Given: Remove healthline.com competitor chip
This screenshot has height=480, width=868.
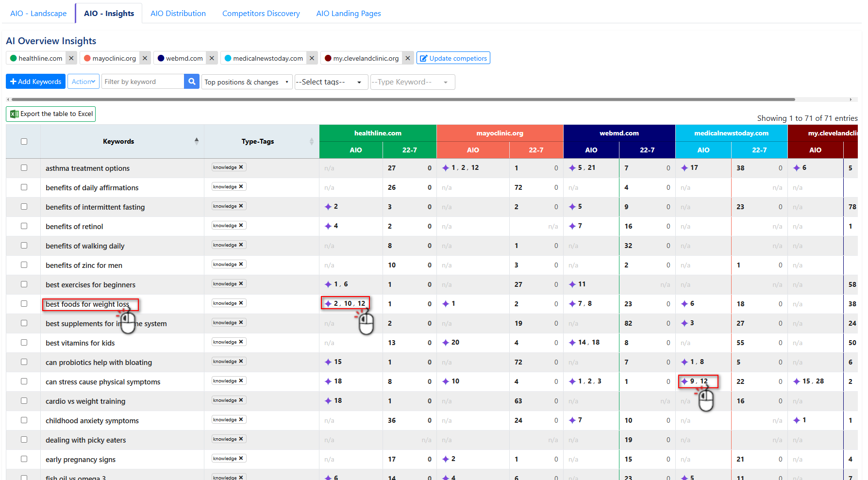Looking at the screenshot, I should click(71, 58).
